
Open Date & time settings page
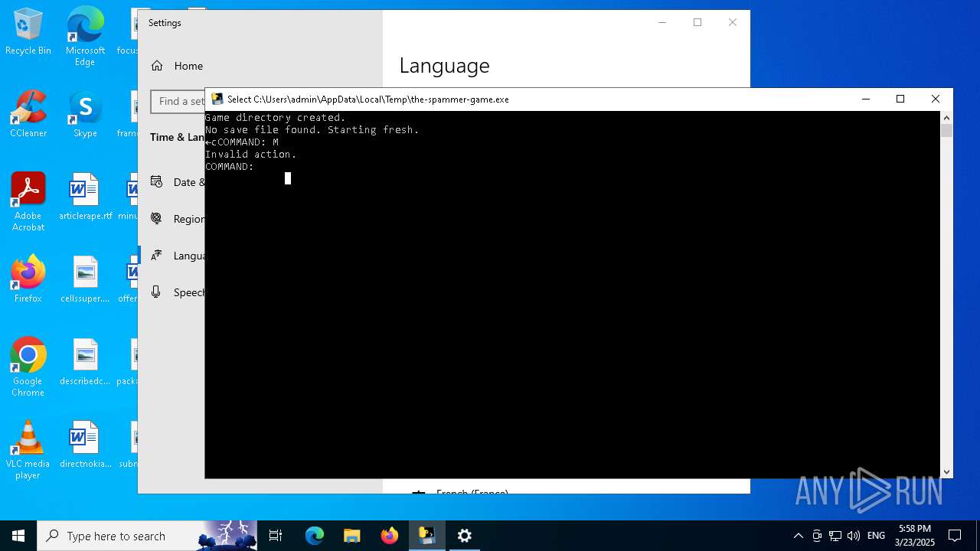(x=178, y=182)
